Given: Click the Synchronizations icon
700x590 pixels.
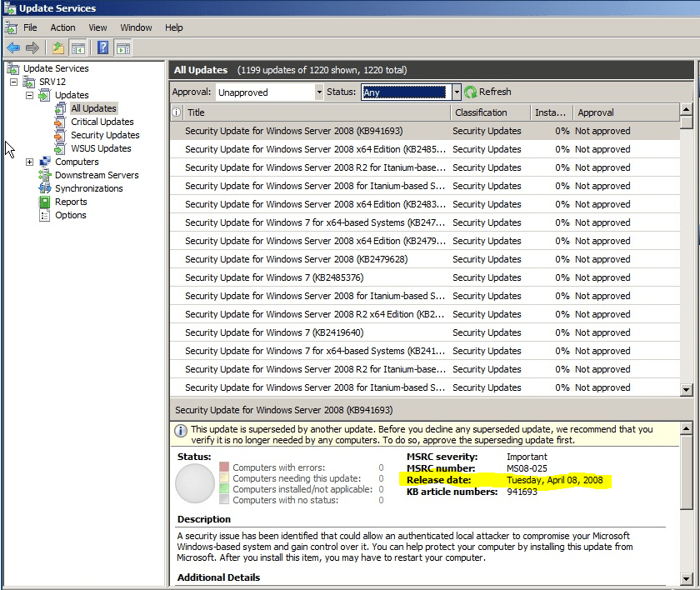Looking at the screenshot, I should pyautogui.click(x=45, y=188).
